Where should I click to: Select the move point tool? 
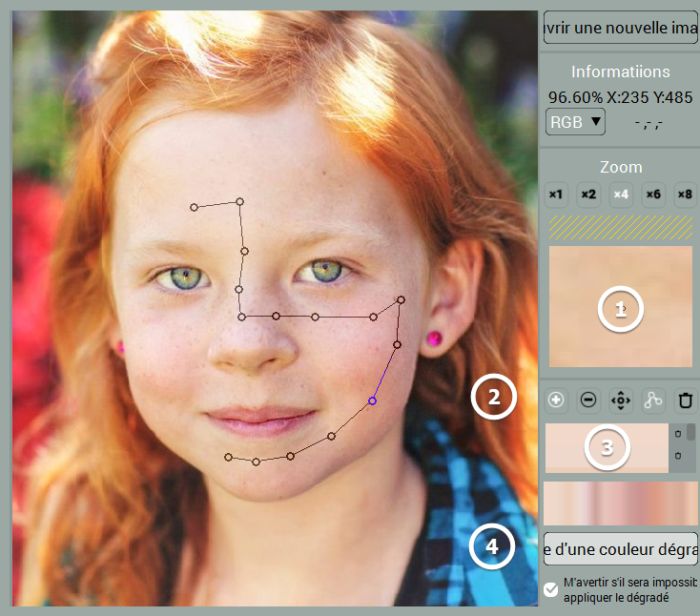click(x=621, y=400)
